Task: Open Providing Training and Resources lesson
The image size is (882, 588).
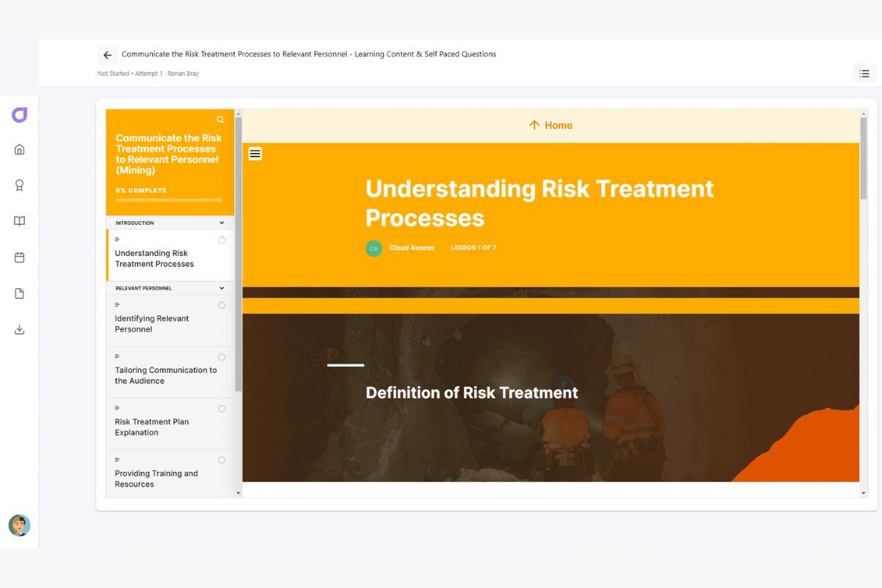Action: coord(170,475)
